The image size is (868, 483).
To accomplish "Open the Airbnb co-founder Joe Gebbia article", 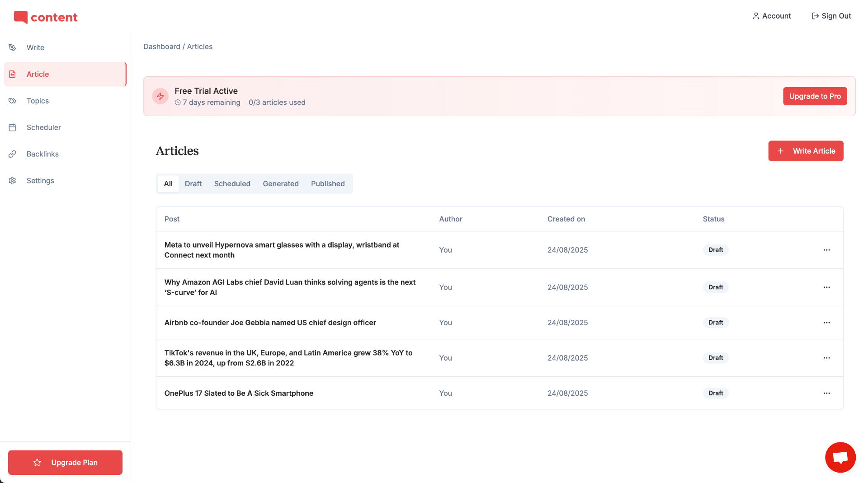I will 270,323.
